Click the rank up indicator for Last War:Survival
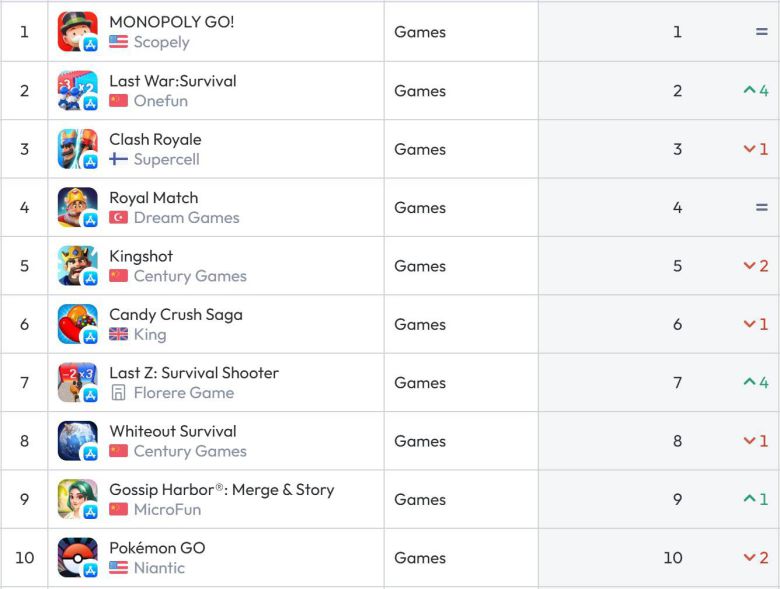 756,91
